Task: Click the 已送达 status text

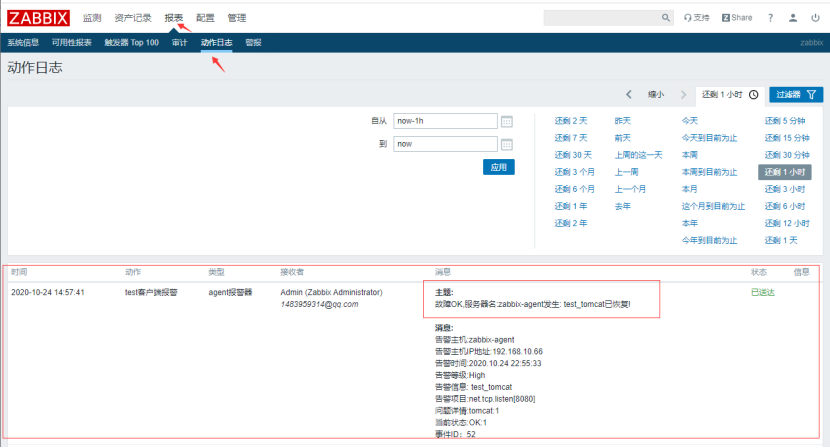Action: pos(763,292)
